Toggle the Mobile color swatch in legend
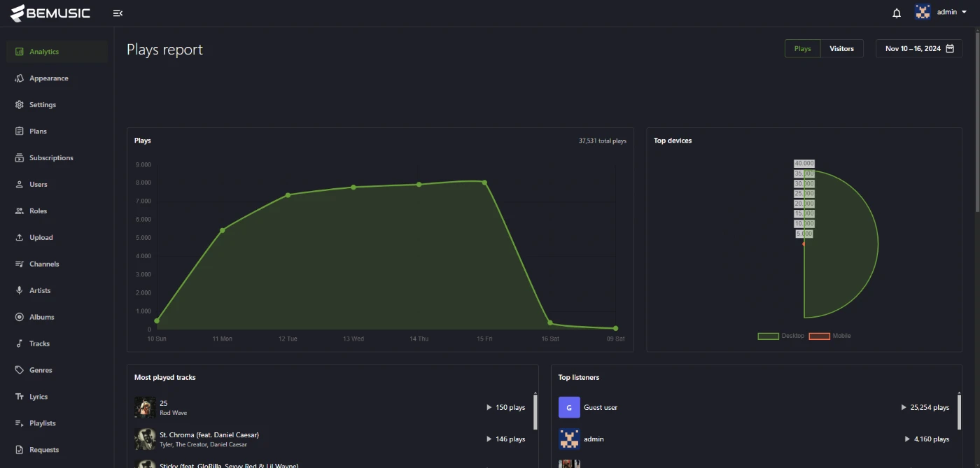 819,336
